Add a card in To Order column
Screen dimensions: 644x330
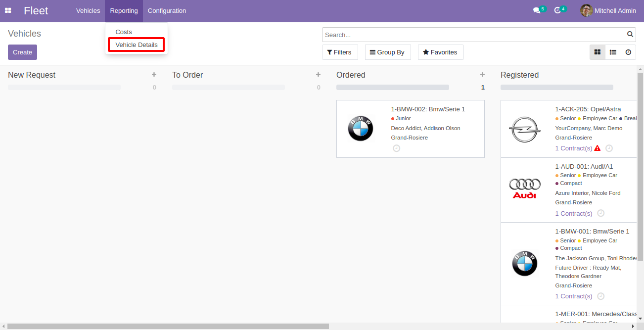click(x=318, y=75)
